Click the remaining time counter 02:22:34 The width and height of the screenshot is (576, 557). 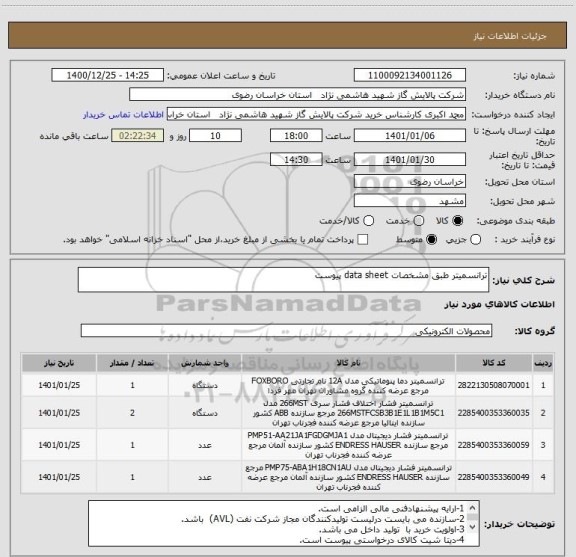(x=137, y=136)
